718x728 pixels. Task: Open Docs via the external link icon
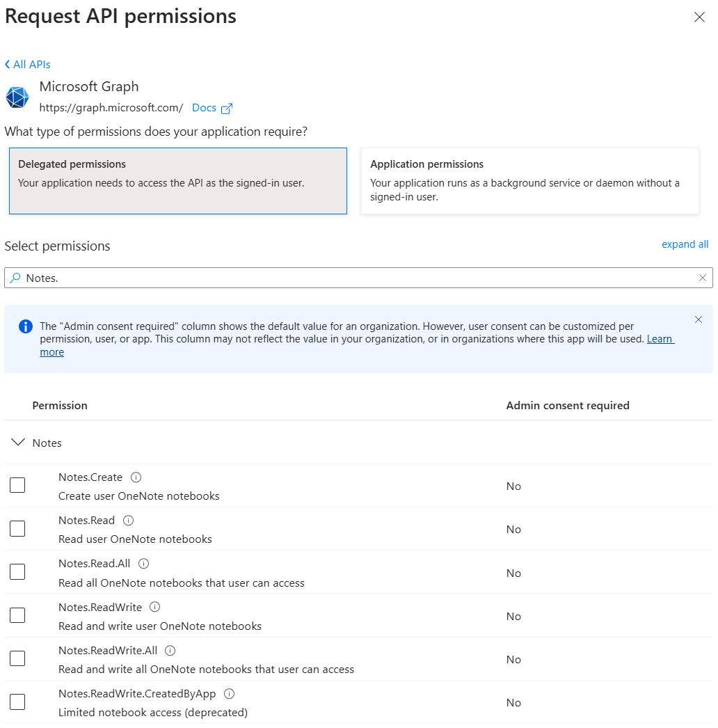pos(226,108)
